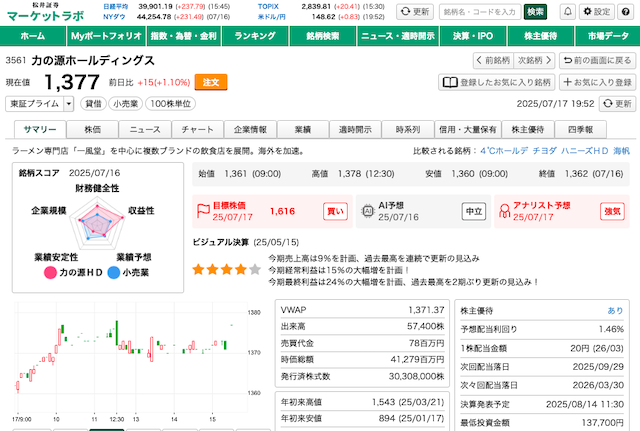
Task: Click the AI予想 chip icon
Action: 368,211
